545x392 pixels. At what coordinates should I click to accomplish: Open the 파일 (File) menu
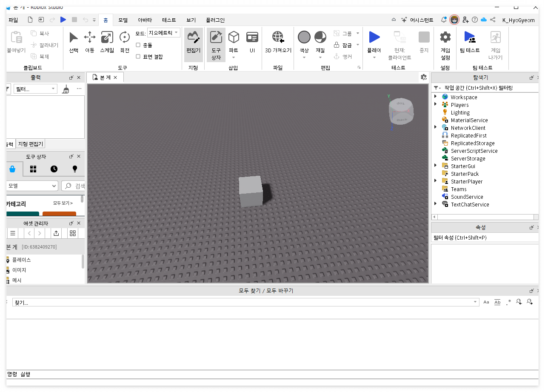pyautogui.click(x=13, y=20)
